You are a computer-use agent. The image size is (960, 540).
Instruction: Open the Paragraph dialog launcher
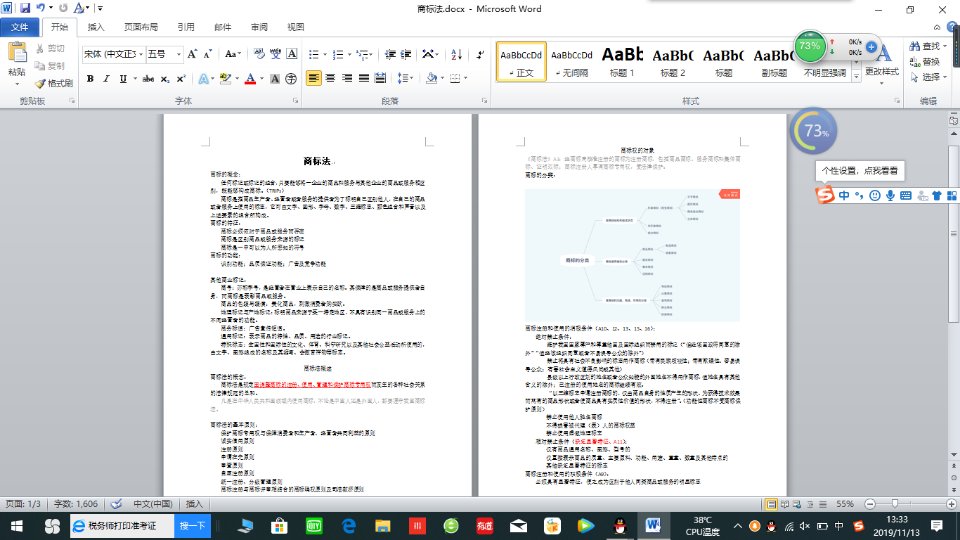pyautogui.click(x=484, y=101)
